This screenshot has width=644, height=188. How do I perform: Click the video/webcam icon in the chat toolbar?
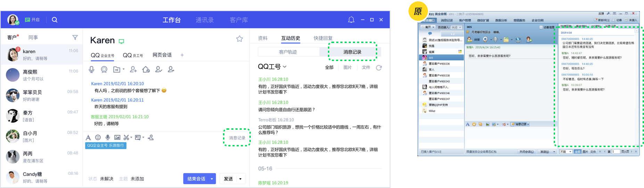[x=104, y=69]
